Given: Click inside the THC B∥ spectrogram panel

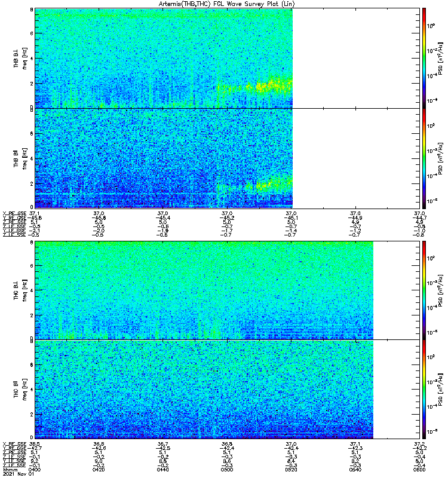Looking at the screenshot, I should coord(204,390).
